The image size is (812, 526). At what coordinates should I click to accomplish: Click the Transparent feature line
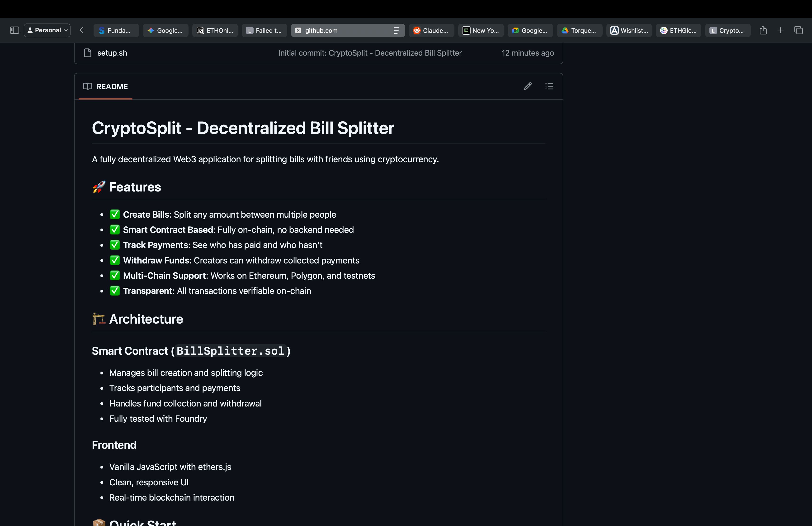tap(210, 291)
